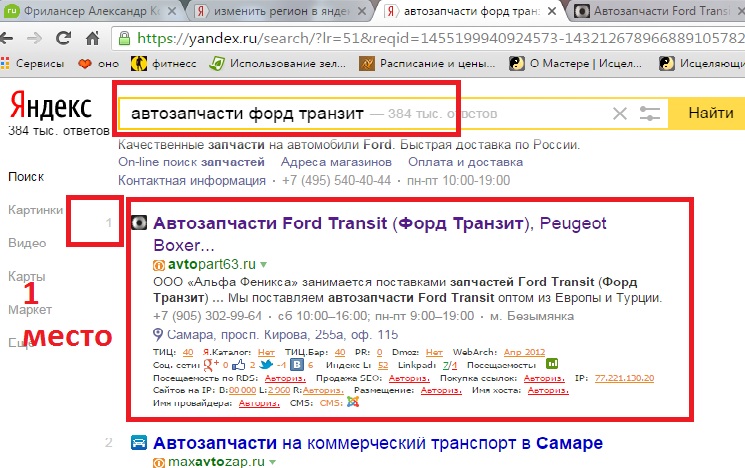Image resolution: width=745 pixels, height=468 pixels.
Task: Open the green Посещаемость chart icon
Action: click(x=552, y=364)
